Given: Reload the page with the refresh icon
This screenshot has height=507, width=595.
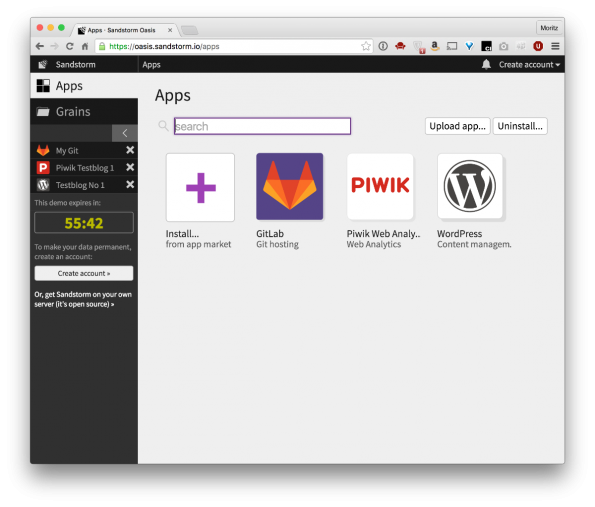Looking at the screenshot, I should tap(70, 46).
